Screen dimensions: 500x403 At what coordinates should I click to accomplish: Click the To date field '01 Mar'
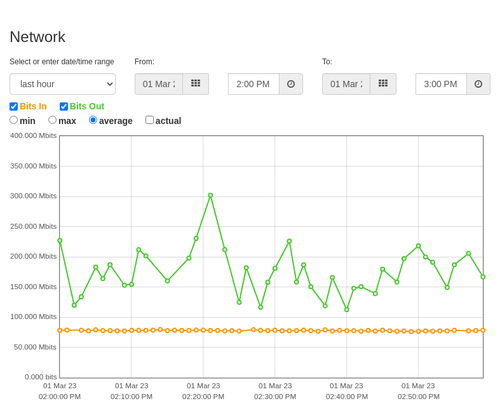[x=346, y=84]
